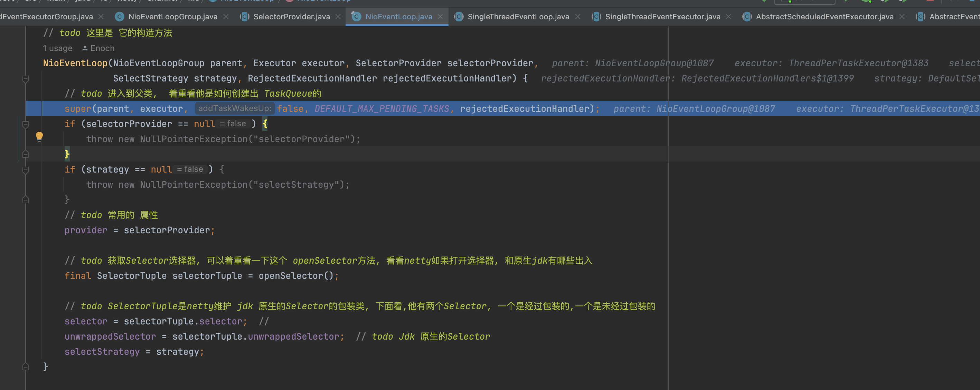
Task: Click fold end marker after strategy block
Action: 26,199
